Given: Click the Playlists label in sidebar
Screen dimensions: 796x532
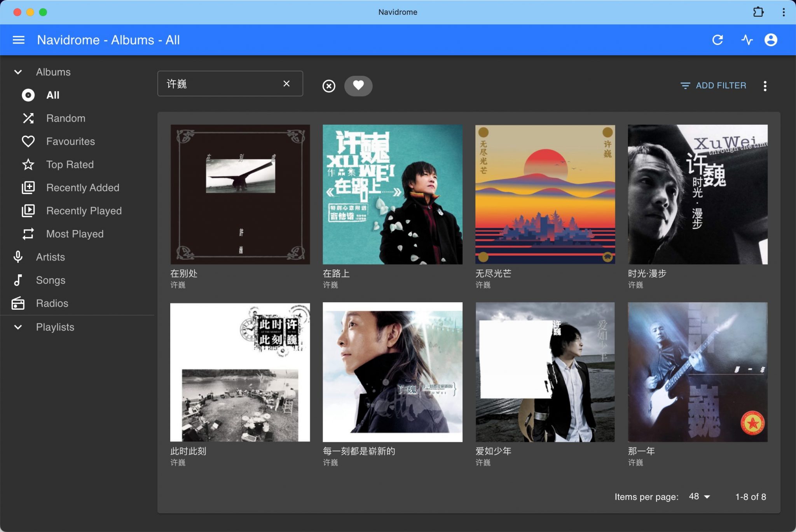Looking at the screenshot, I should 55,327.
